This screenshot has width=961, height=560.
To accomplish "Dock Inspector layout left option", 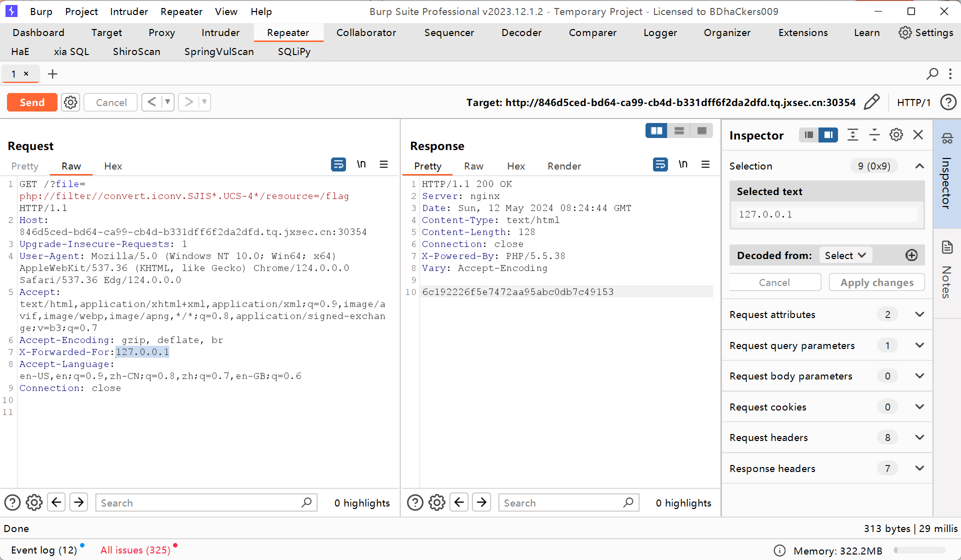I will tap(808, 135).
